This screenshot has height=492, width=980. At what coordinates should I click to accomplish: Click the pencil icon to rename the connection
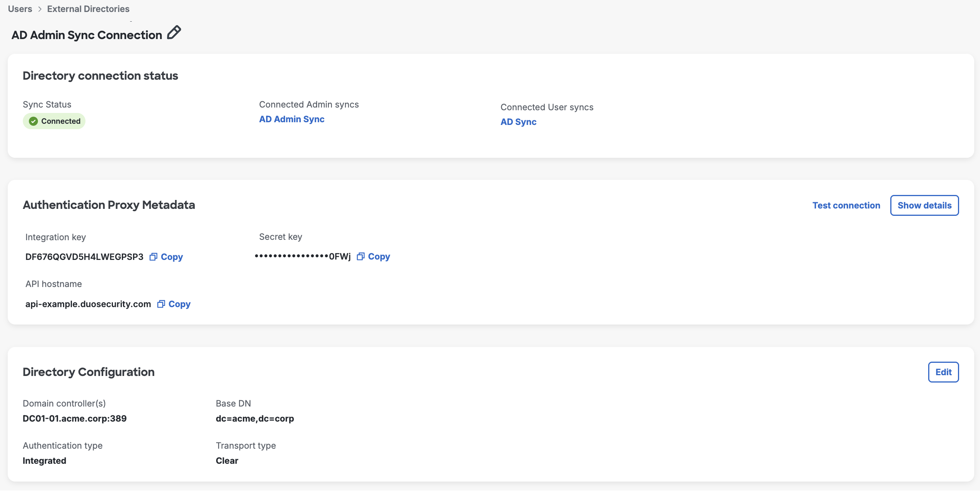[x=174, y=32]
